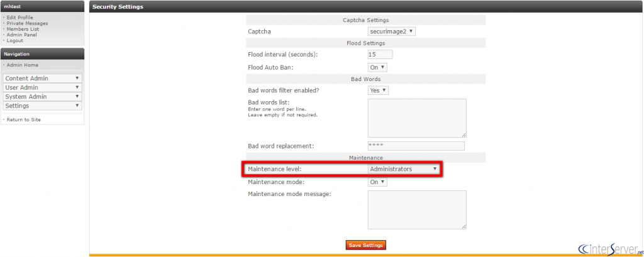644x257 pixels.
Task: Click the Maintenance section header
Action: 365,157
